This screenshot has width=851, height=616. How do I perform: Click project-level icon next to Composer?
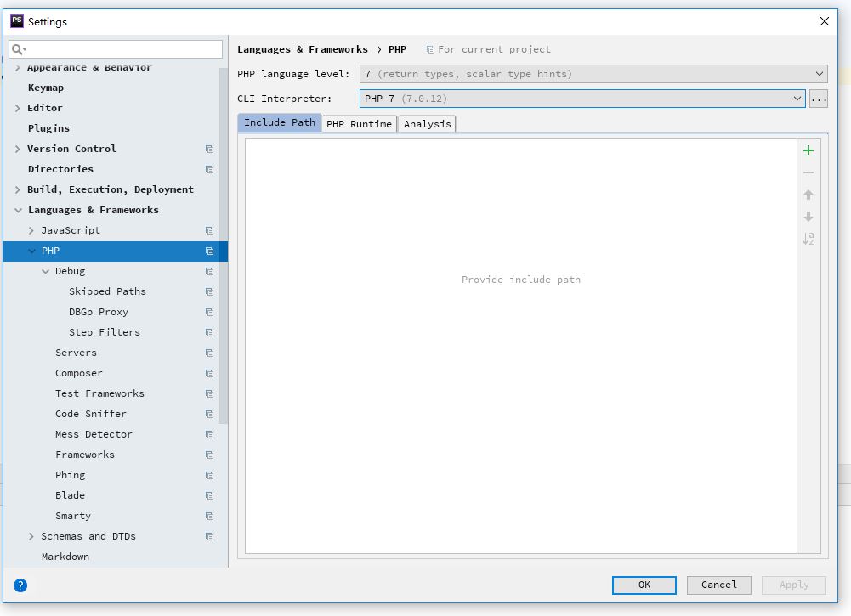(209, 373)
